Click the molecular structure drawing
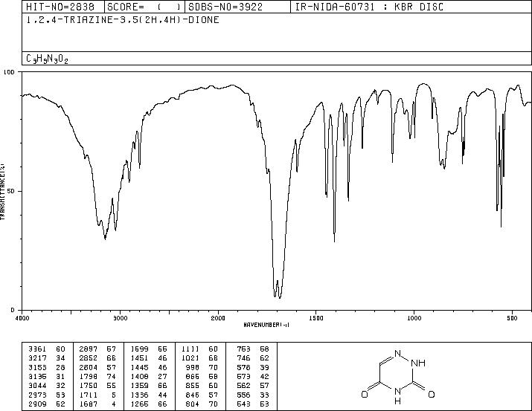The width and height of the screenshot is (532, 411). tap(398, 376)
